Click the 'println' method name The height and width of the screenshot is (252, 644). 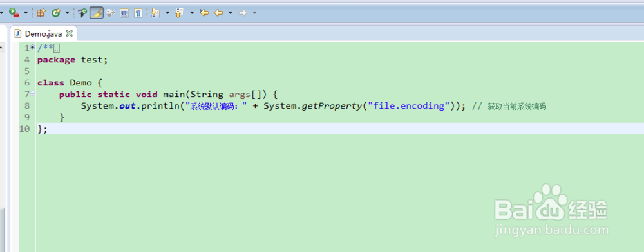161,105
